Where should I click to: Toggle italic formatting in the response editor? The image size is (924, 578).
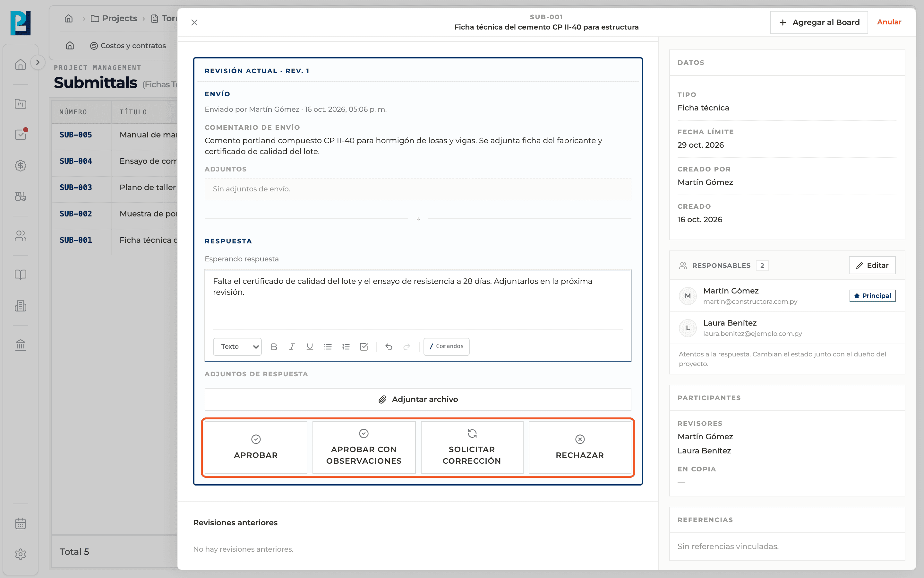tap(292, 346)
